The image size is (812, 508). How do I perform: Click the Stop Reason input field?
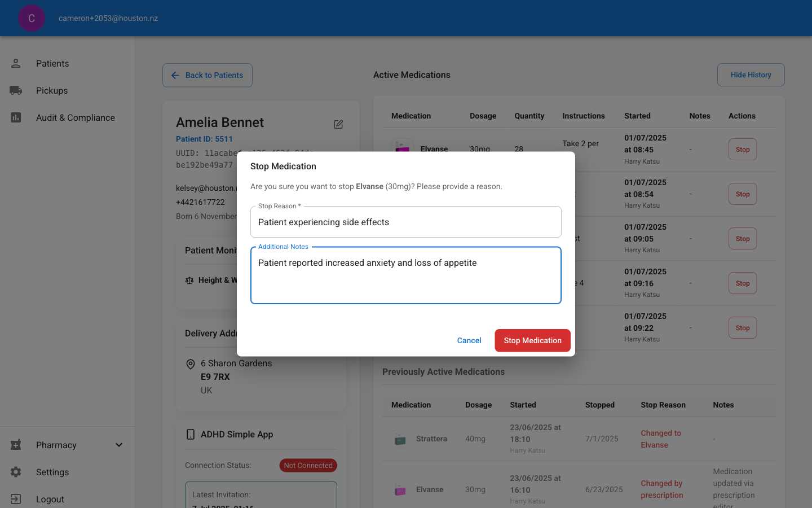(x=406, y=222)
